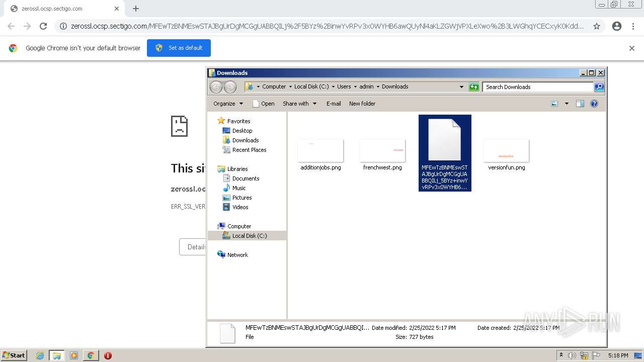644x362 pixels.
Task: Open the Organize dropdown menu
Action: point(228,104)
